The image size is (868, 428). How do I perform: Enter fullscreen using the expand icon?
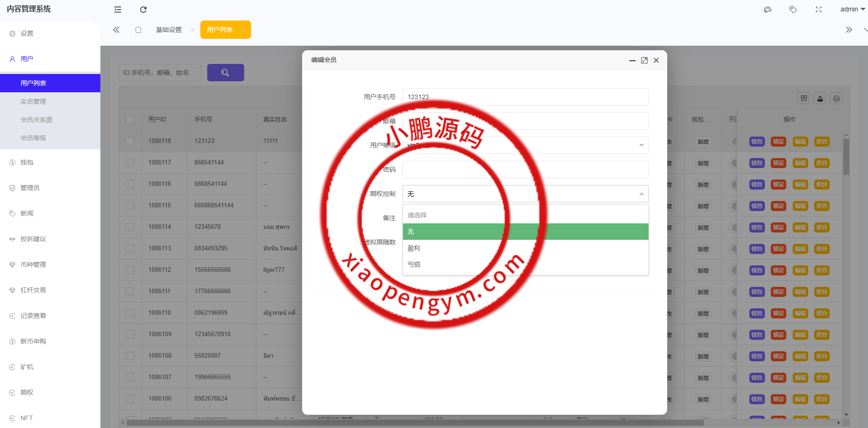tap(819, 10)
